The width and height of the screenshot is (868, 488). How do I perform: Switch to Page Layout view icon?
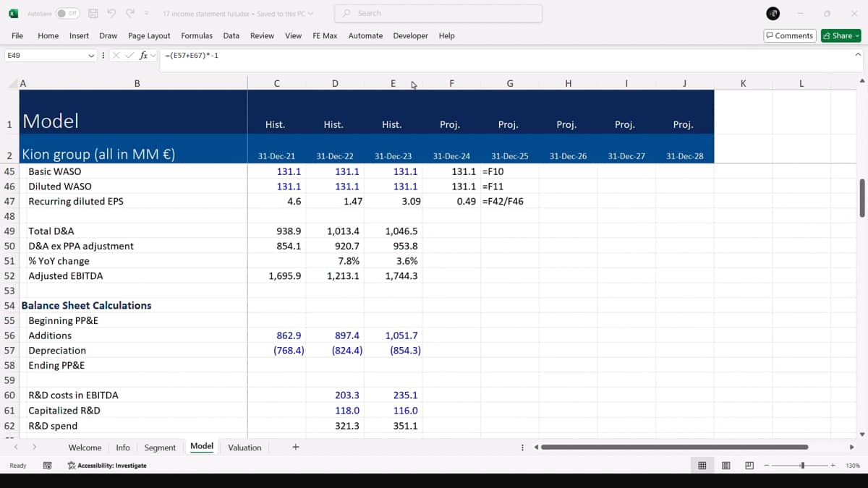click(726, 466)
